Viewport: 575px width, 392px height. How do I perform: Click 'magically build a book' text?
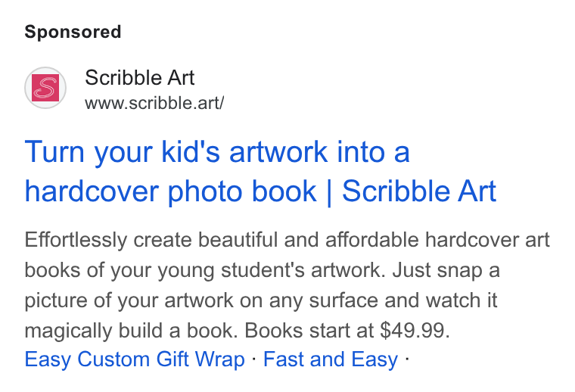point(131,331)
